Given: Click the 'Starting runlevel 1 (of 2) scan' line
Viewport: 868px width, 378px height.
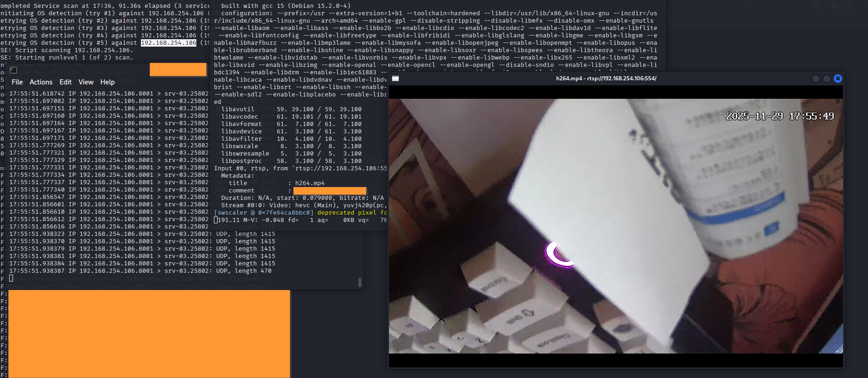Looking at the screenshot, I should click(67, 58).
